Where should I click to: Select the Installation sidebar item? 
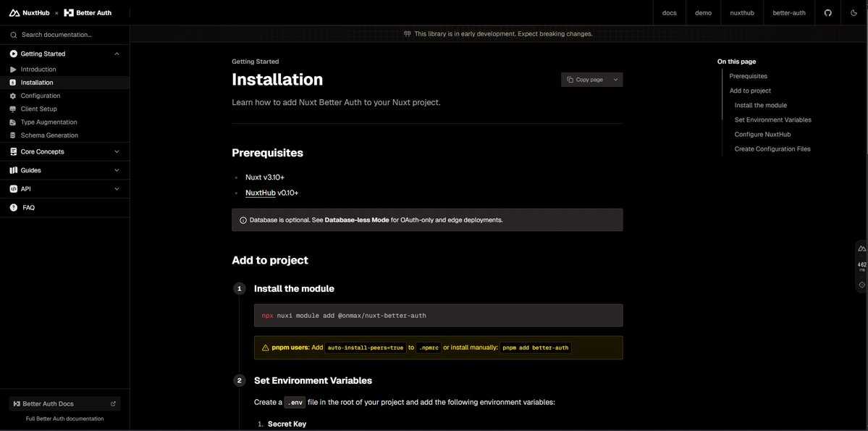click(x=64, y=83)
